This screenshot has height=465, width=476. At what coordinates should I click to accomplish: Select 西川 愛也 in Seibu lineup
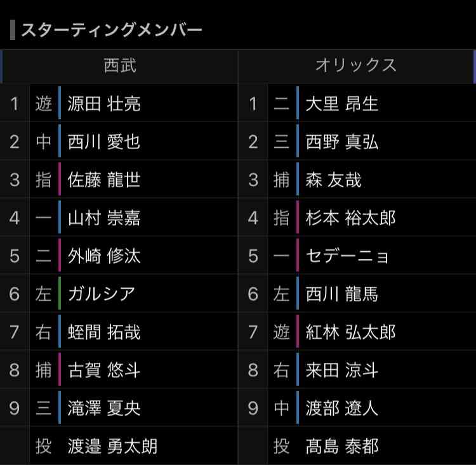point(104,141)
